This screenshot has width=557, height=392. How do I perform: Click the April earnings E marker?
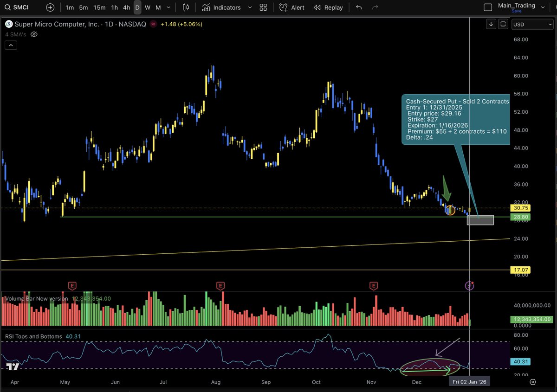click(x=71, y=285)
